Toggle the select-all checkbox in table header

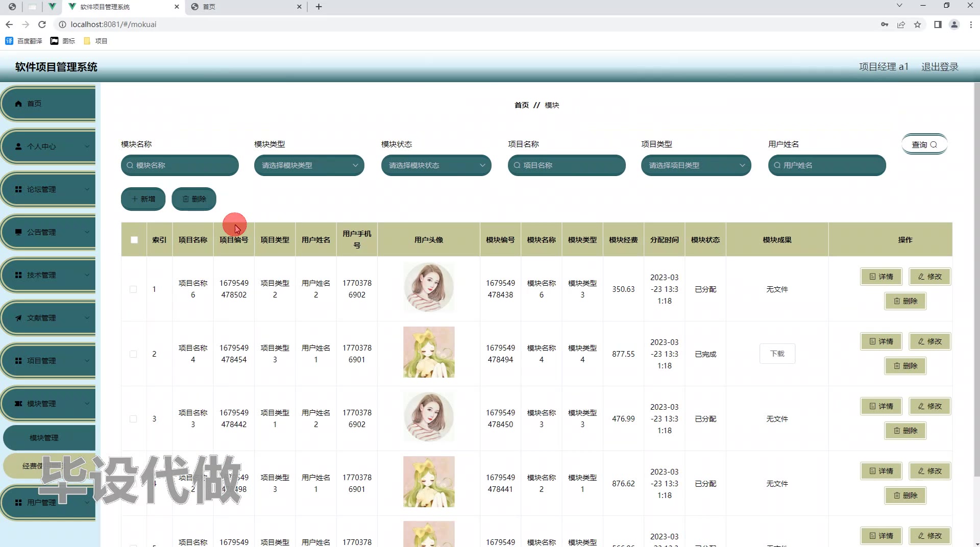tap(134, 240)
